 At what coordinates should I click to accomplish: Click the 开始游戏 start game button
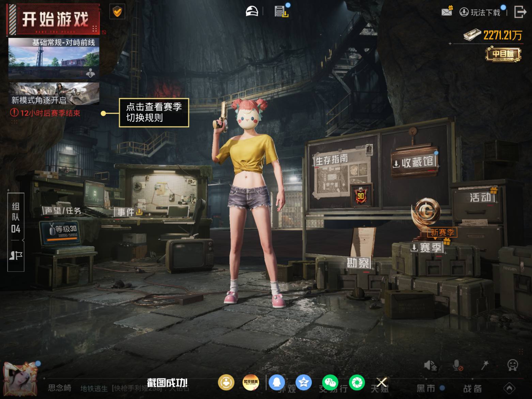click(x=54, y=19)
